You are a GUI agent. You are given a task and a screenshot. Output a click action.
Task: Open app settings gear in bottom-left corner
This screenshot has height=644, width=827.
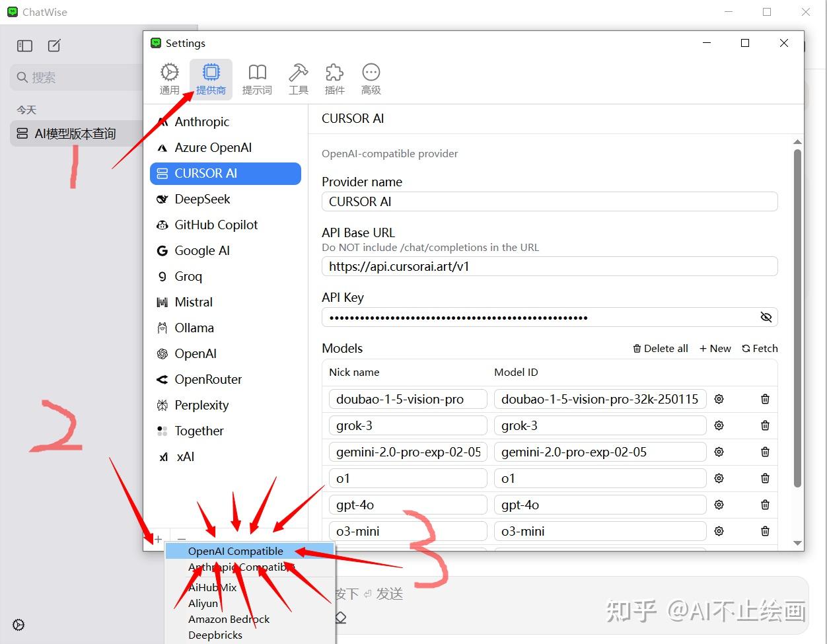click(18, 625)
